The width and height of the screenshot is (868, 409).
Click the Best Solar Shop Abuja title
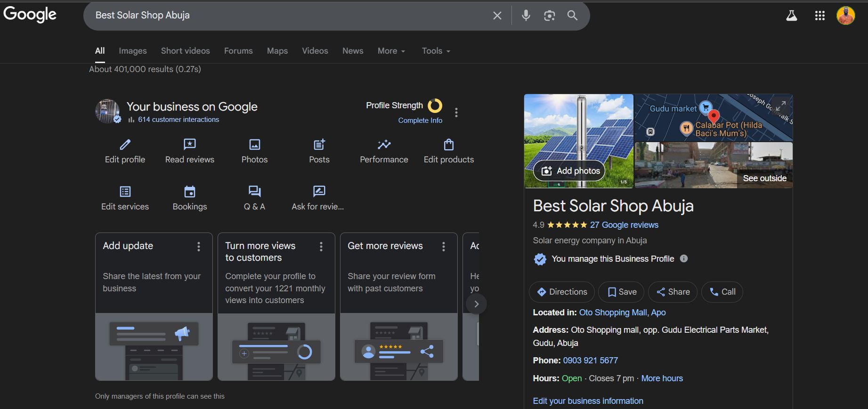613,206
